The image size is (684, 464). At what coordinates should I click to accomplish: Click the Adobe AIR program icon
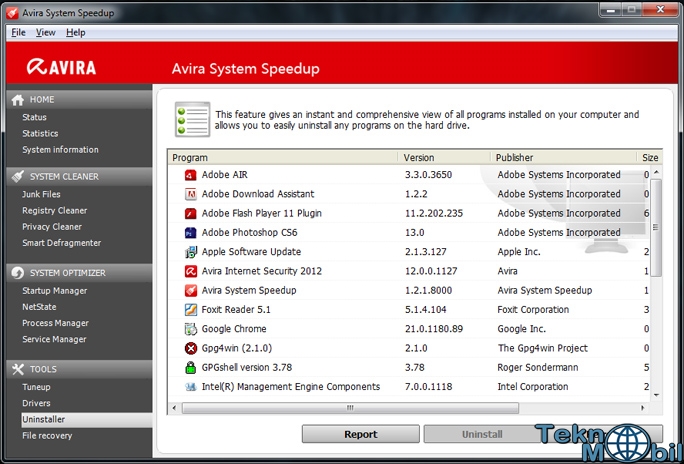[191, 175]
